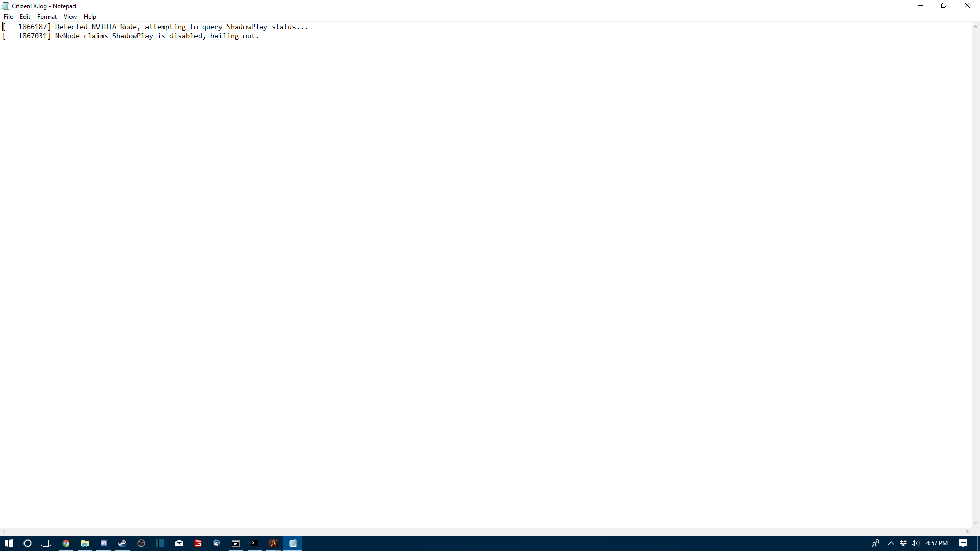Open the Mail app on the taskbar
Viewport: 980px width, 551px height.
tap(179, 543)
